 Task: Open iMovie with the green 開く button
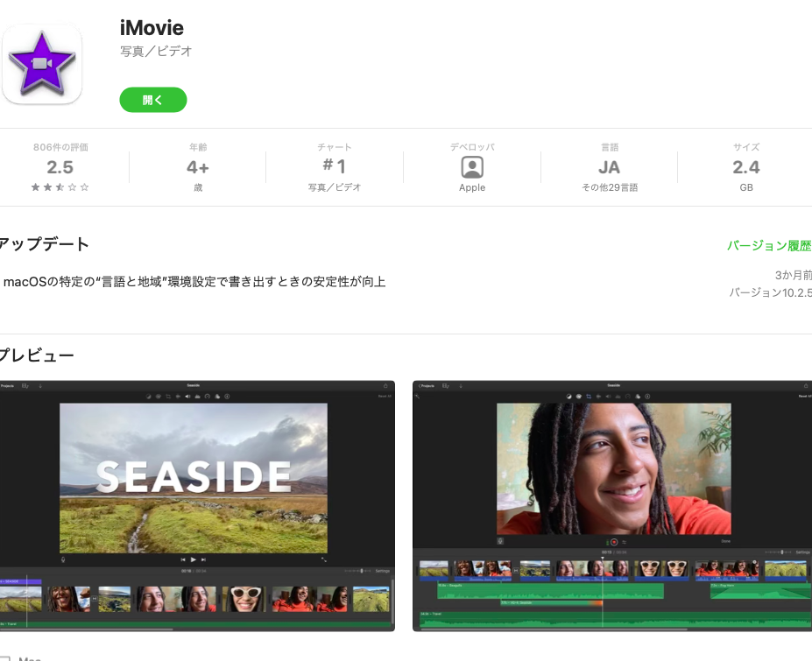pos(152,100)
